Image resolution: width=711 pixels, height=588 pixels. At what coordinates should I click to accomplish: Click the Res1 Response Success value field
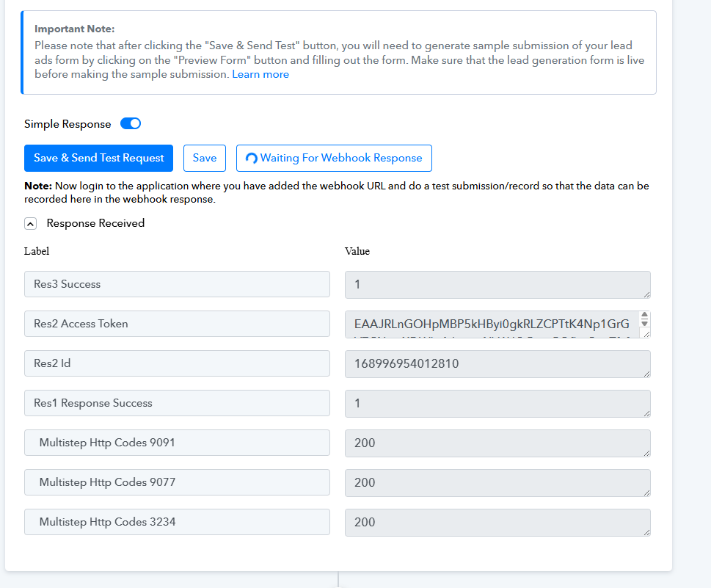point(497,403)
